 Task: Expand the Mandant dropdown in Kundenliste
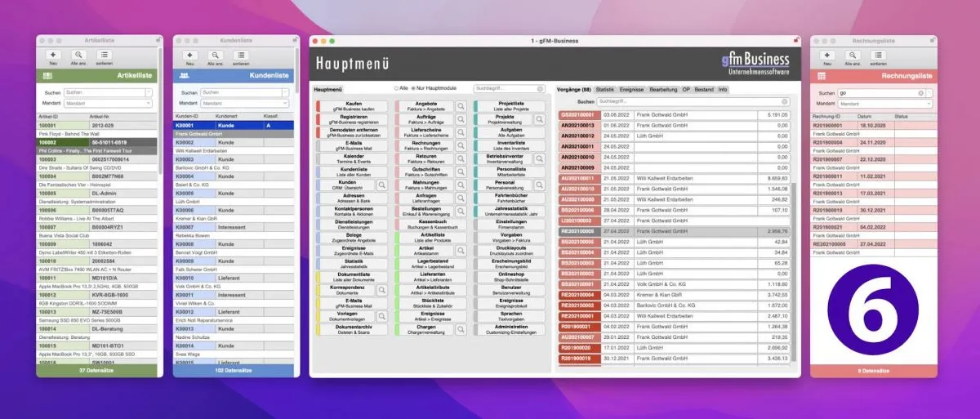(287, 104)
